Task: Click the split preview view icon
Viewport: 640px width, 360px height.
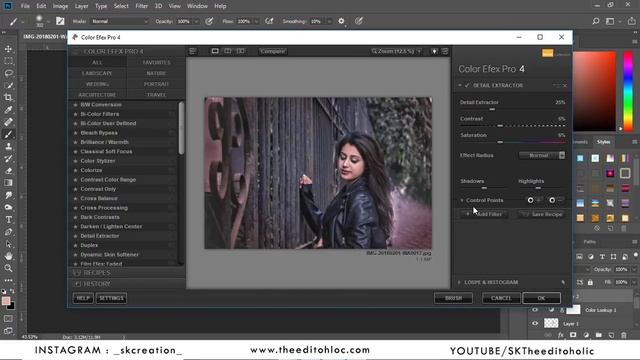Action: pyautogui.click(x=228, y=51)
